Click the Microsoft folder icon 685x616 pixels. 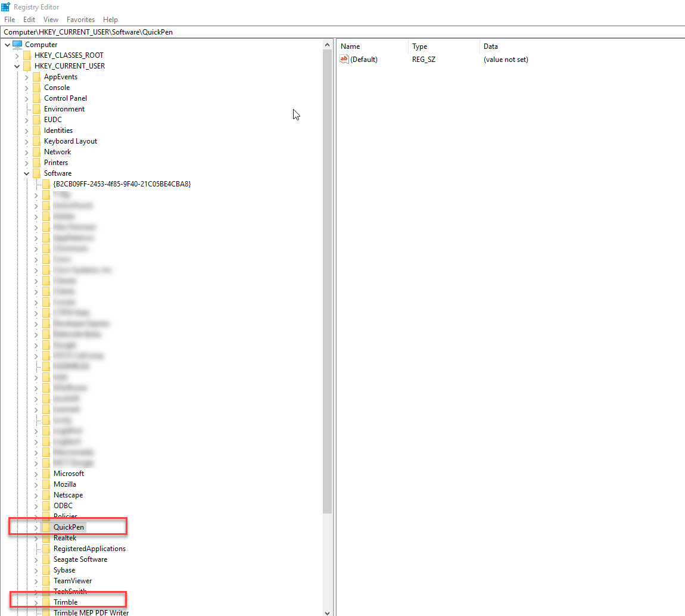coord(46,474)
